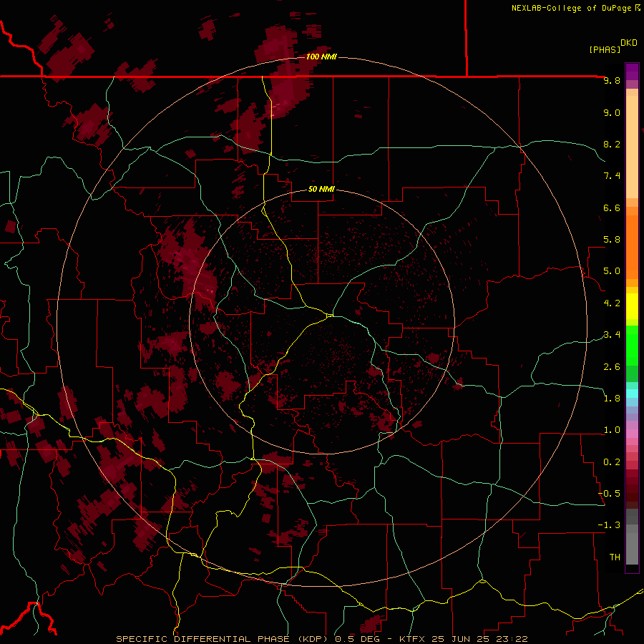Click the 3.4 legend value
This screenshot has height=644, width=644.
612,335
